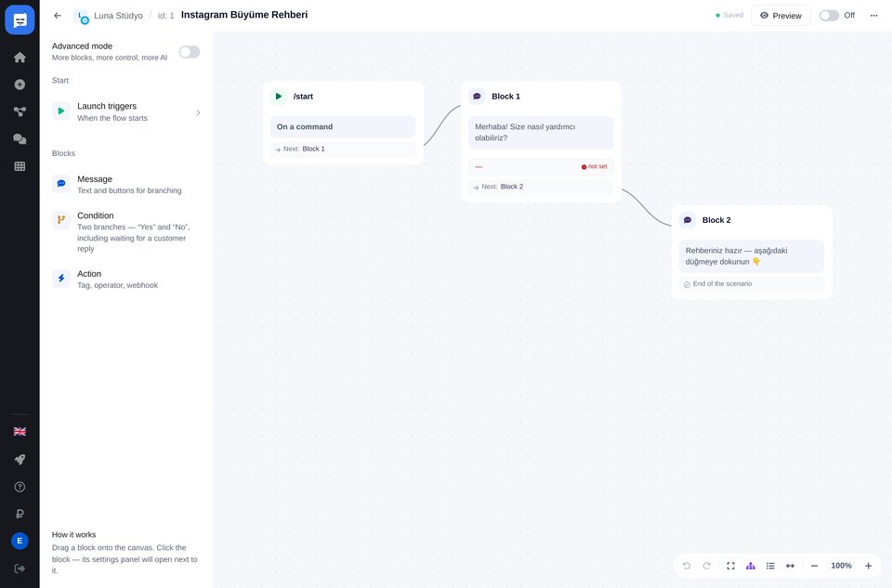This screenshot has width=892, height=588.
Task: Zoom out the canvas with minus
Action: pos(814,566)
